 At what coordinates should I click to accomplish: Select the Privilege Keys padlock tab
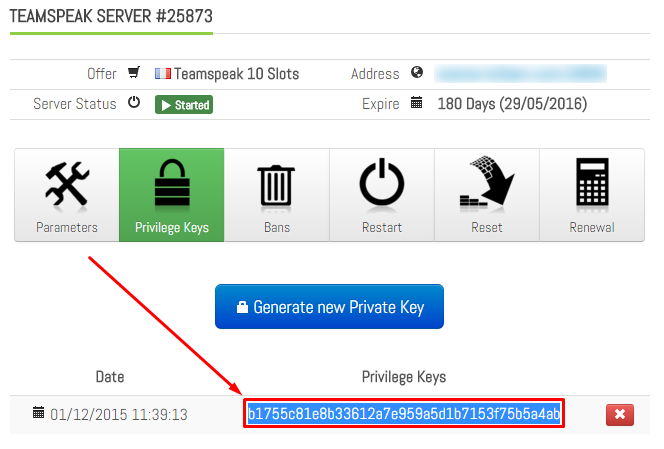point(172,195)
